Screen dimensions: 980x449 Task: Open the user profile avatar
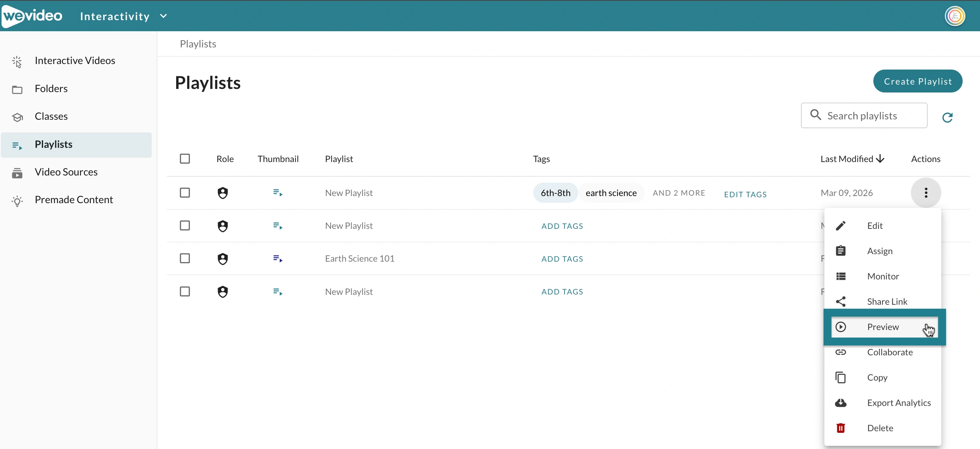pos(955,16)
